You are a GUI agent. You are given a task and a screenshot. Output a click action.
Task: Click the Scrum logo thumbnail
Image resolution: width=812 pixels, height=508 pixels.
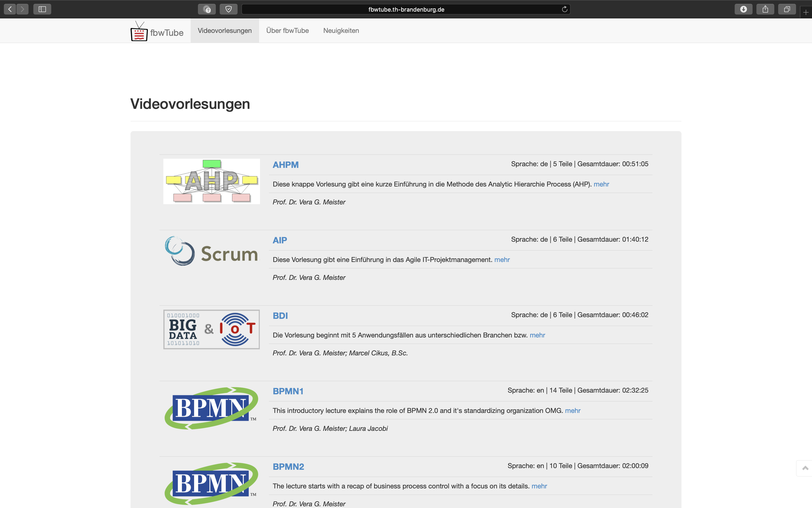click(x=211, y=251)
